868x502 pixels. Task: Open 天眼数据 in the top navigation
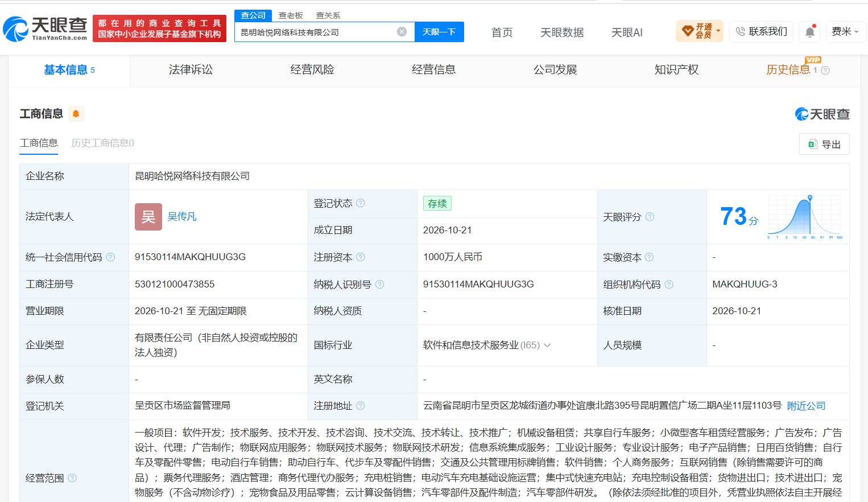tap(562, 33)
